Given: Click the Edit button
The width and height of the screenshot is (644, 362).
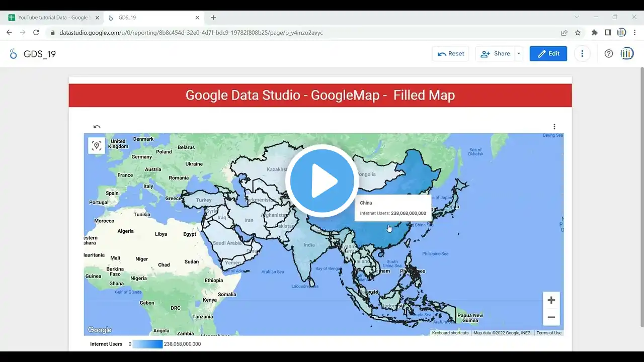Looking at the screenshot, I should tap(548, 54).
